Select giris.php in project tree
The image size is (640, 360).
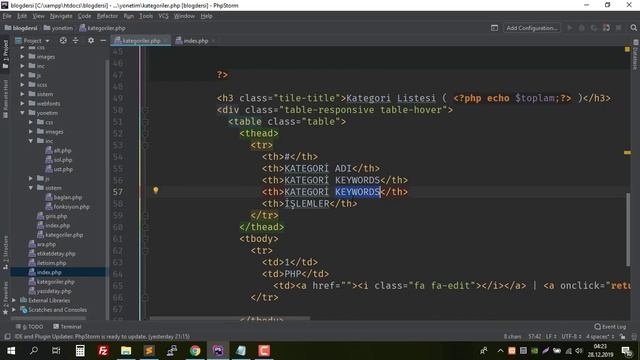pyautogui.click(x=52, y=216)
